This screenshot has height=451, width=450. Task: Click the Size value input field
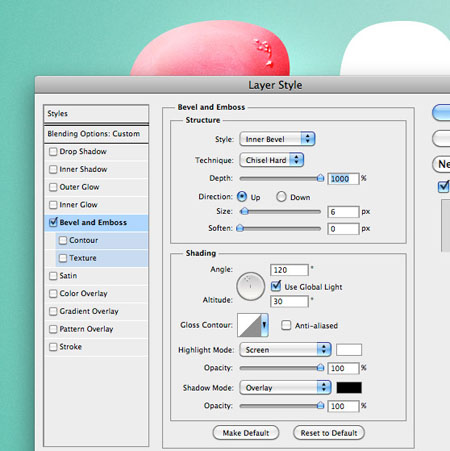[343, 212]
